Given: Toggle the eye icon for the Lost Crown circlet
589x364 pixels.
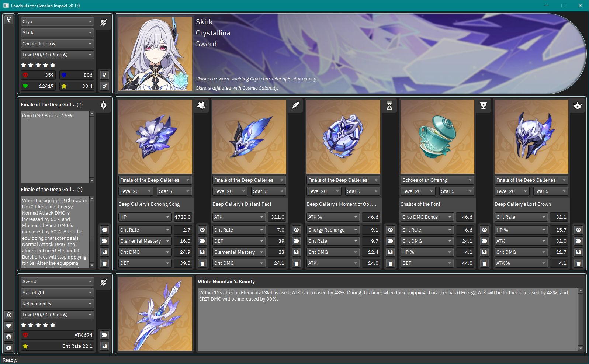Looking at the screenshot, I should coord(579,230).
